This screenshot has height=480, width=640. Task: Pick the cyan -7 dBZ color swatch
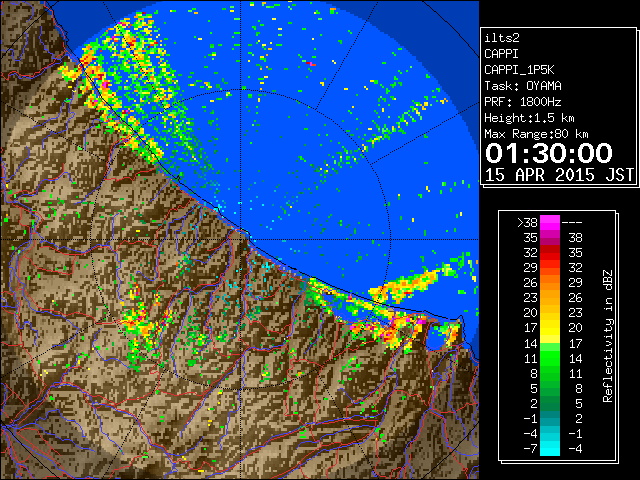tap(550, 448)
